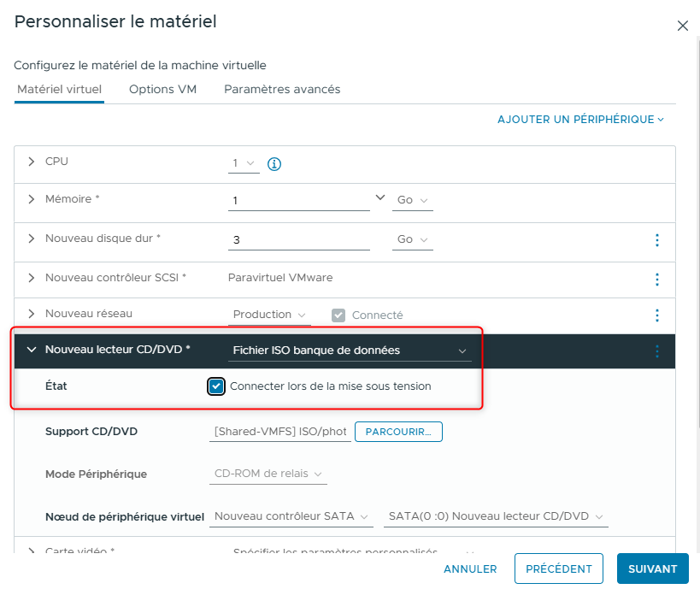Open actions menu for Nouveau disque dur
700x595 pixels.
point(656,240)
